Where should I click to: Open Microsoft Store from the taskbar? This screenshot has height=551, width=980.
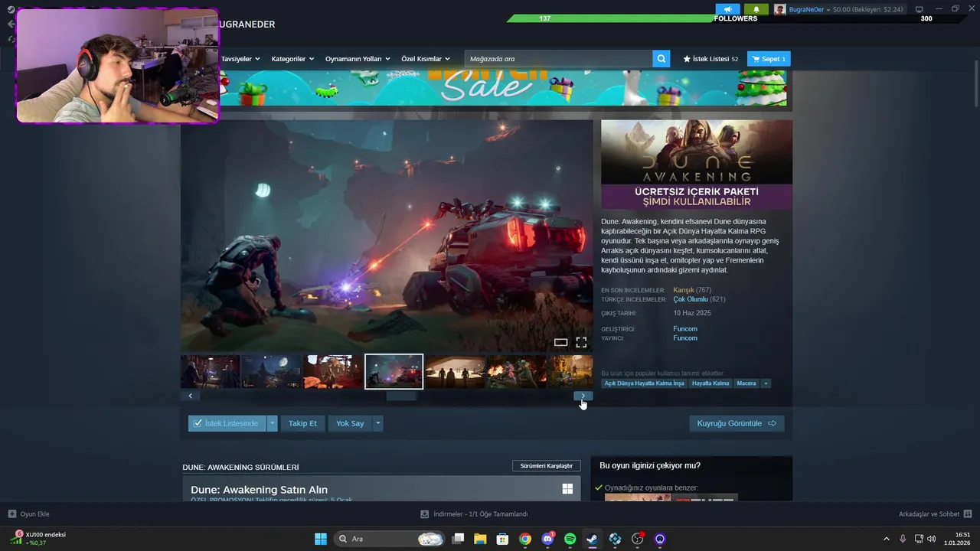[503, 539]
